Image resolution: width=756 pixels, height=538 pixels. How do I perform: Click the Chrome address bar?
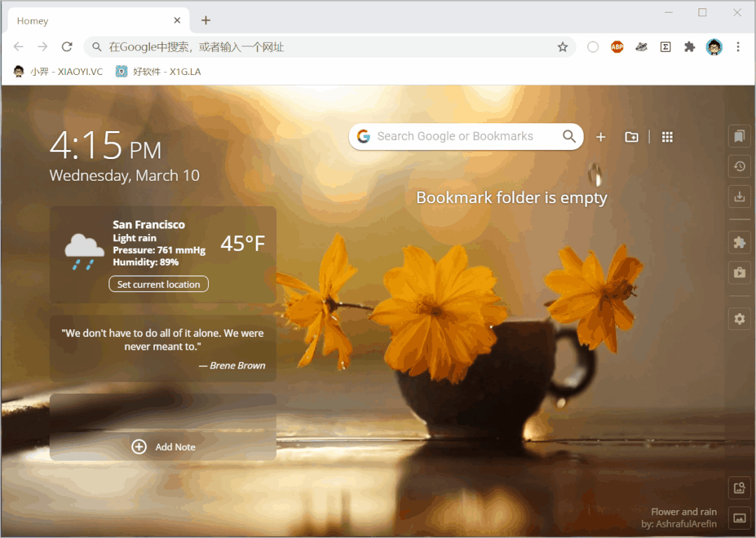[x=330, y=47]
